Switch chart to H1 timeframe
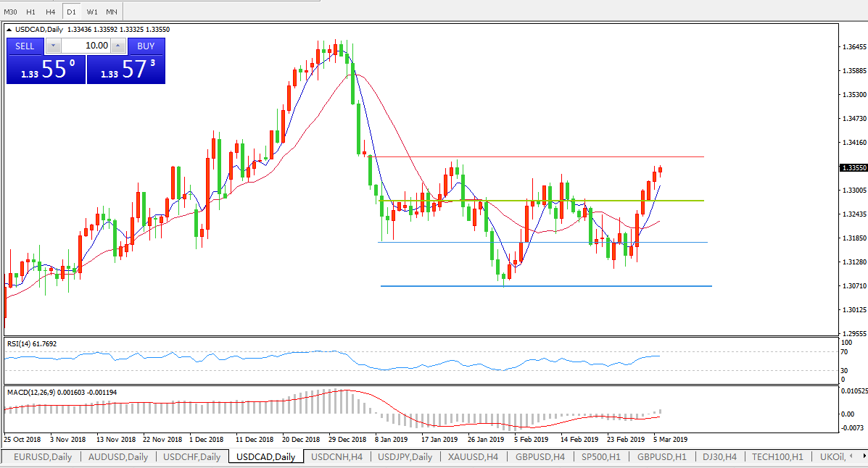The image size is (868, 468). 30,12
